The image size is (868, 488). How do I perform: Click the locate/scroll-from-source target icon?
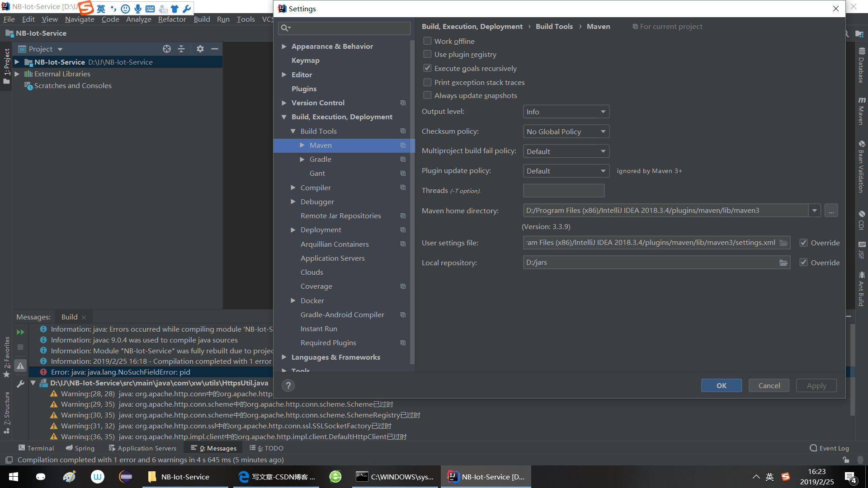point(167,49)
